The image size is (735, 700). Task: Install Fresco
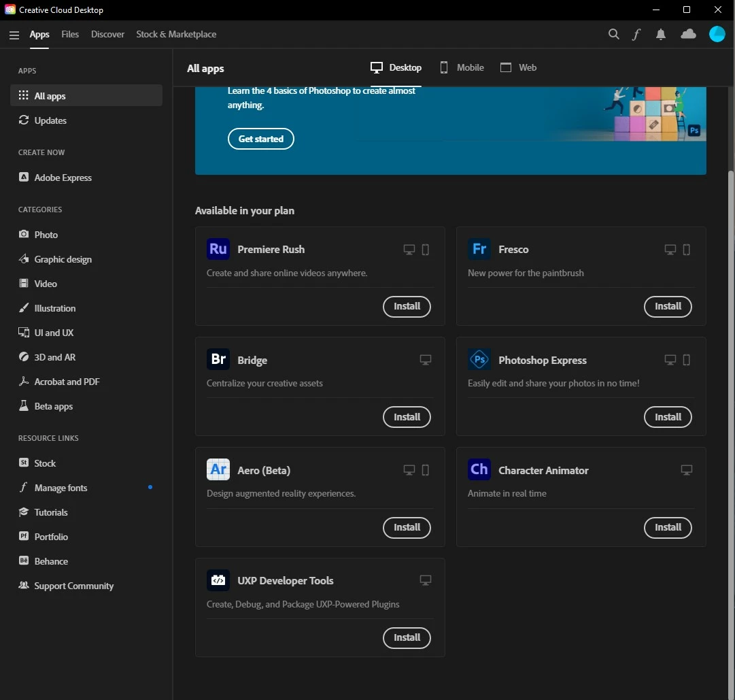pyautogui.click(x=668, y=307)
